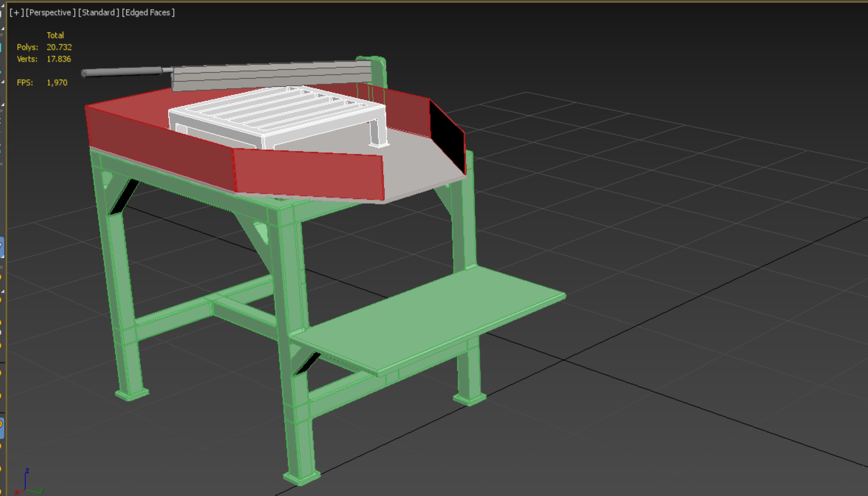Click the Polys count in viewport statistics
This screenshot has height=496, width=868.
point(59,47)
